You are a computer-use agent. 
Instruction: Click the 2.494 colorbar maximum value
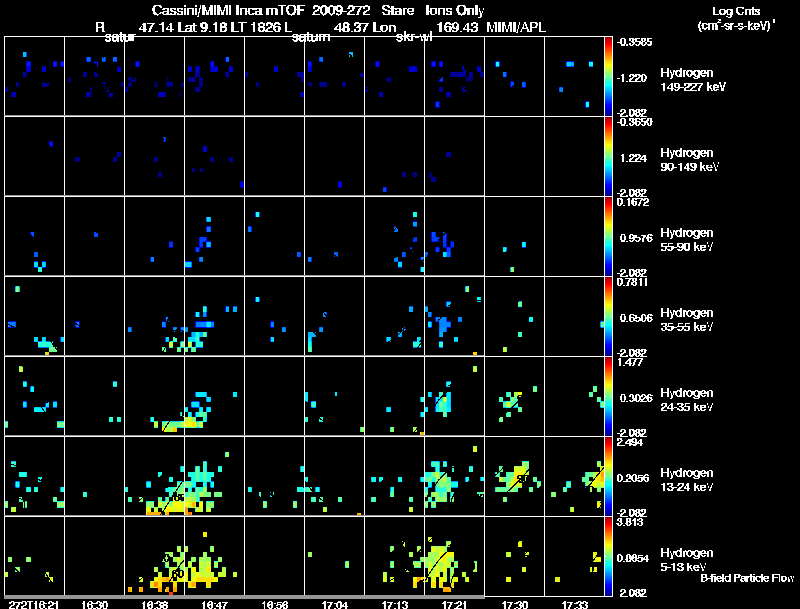point(630,442)
